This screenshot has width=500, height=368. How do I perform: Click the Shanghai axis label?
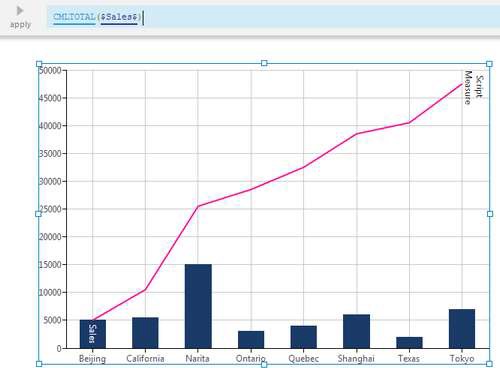click(356, 359)
